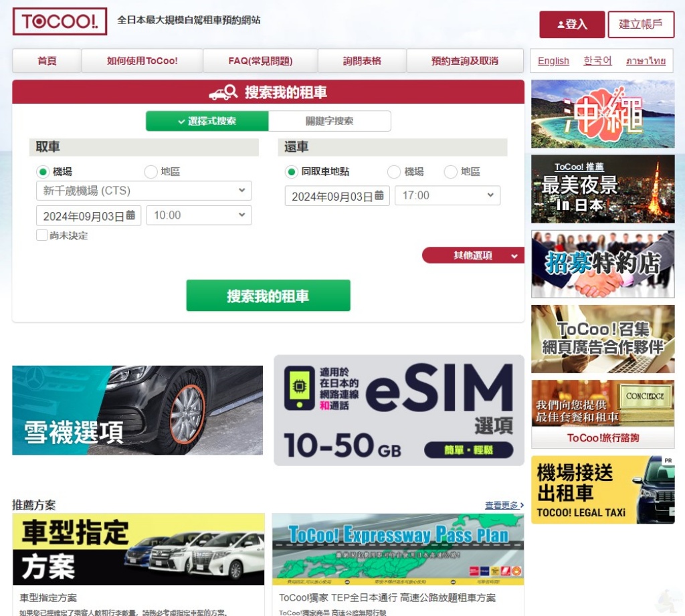
Task: Click the 登入 button
Action: pyautogui.click(x=572, y=25)
